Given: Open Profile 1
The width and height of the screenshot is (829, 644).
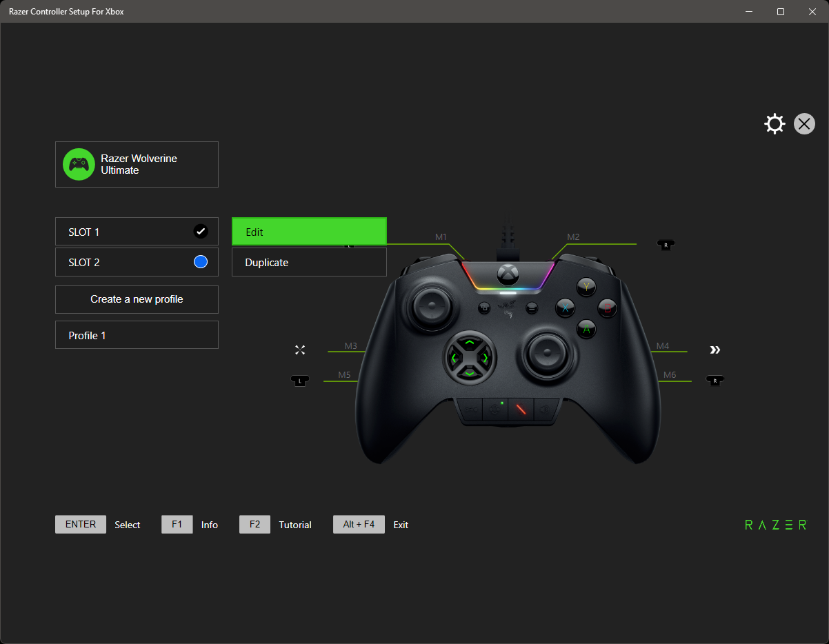Looking at the screenshot, I should pos(137,335).
